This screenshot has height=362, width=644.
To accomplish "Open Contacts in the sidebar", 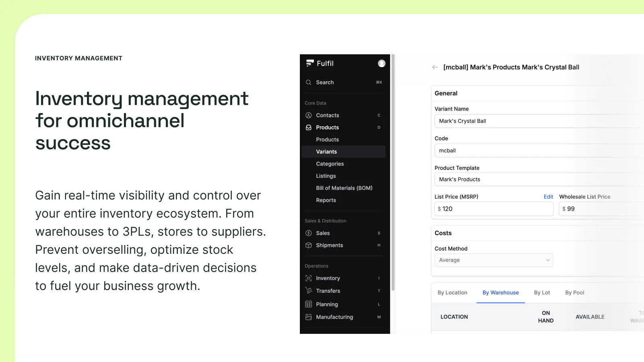I will coord(344,115).
